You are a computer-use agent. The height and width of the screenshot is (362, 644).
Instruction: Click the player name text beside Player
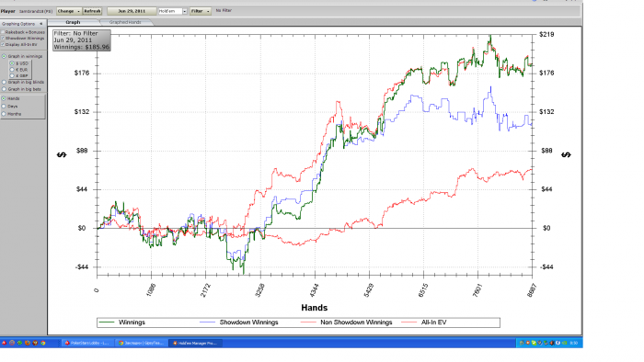36,11
